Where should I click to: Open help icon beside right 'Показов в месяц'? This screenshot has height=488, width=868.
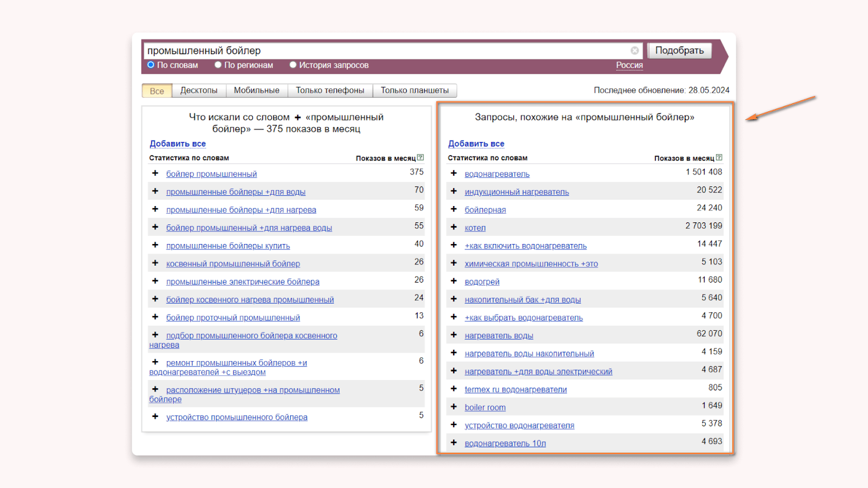(x=719, y=158)
